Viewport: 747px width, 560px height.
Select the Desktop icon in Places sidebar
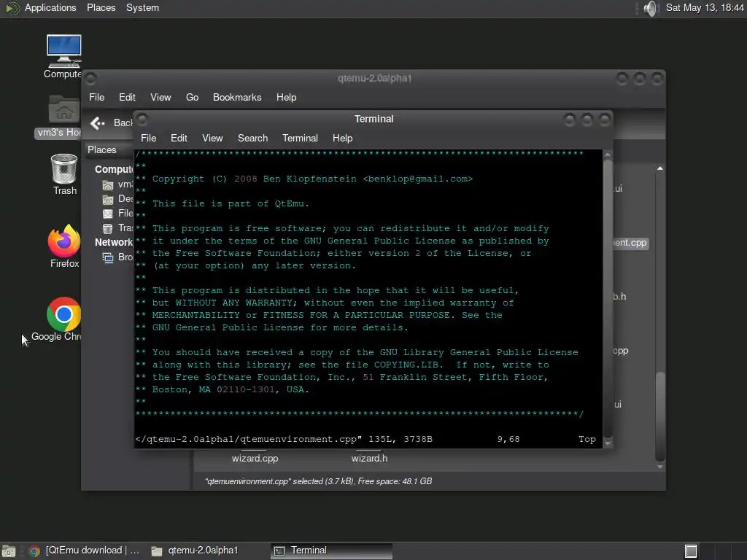click(108, 200)
